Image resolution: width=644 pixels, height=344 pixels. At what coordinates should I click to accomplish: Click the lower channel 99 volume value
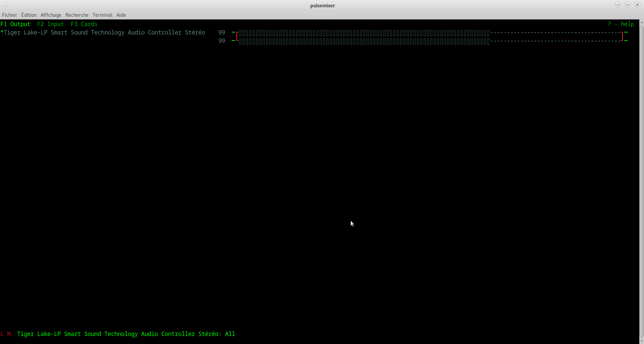tap(222, 41)
